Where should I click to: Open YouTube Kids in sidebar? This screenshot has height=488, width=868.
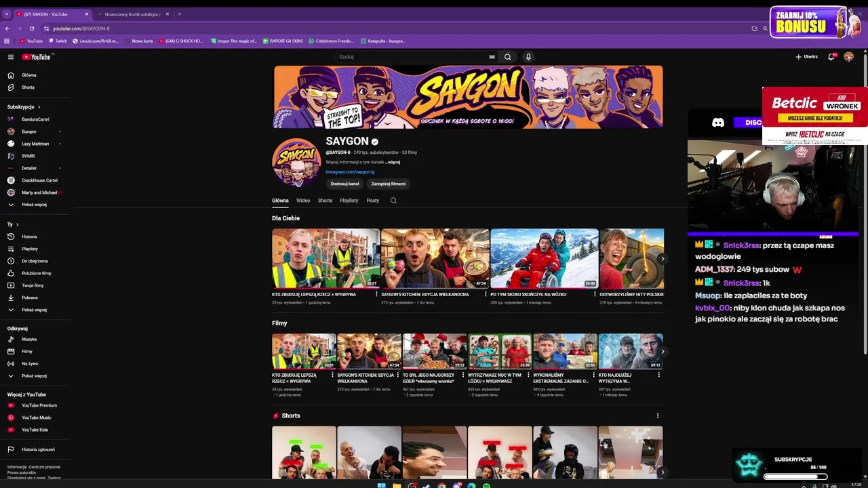click(x=35, y=430)
